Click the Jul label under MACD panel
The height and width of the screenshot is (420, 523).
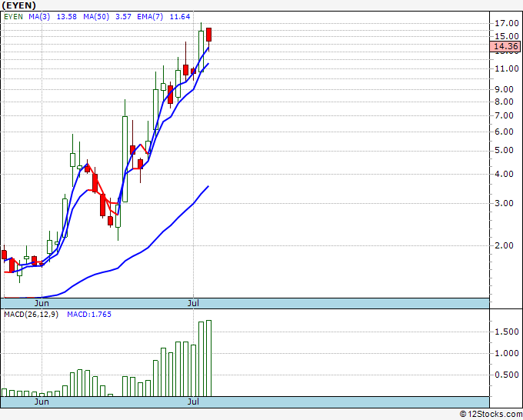(193, 402)
